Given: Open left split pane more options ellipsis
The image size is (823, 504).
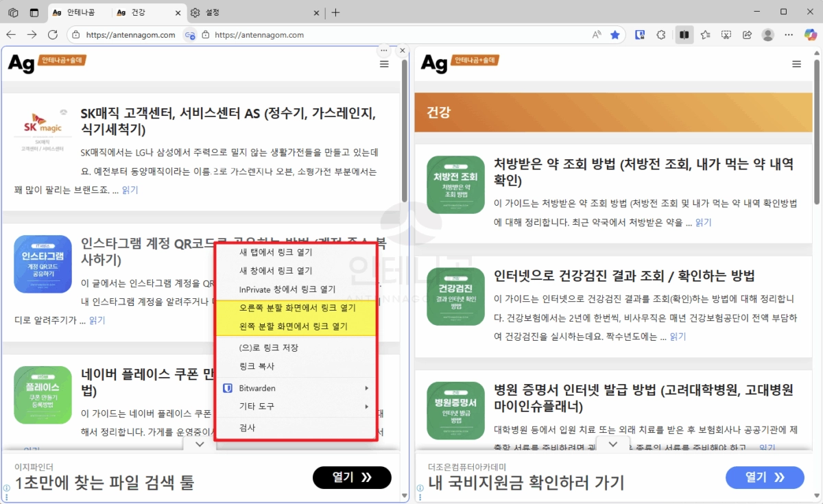Looking at the screenshot, I should coord(384,50).
